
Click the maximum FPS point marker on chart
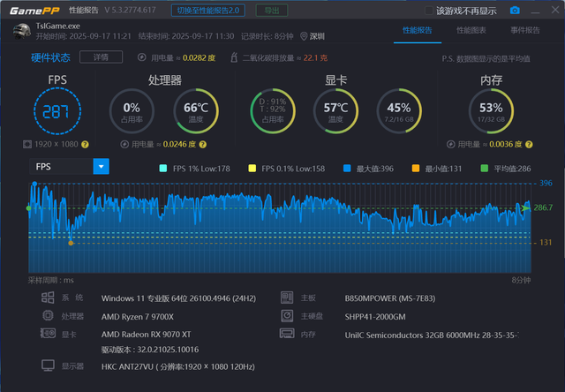34,184
